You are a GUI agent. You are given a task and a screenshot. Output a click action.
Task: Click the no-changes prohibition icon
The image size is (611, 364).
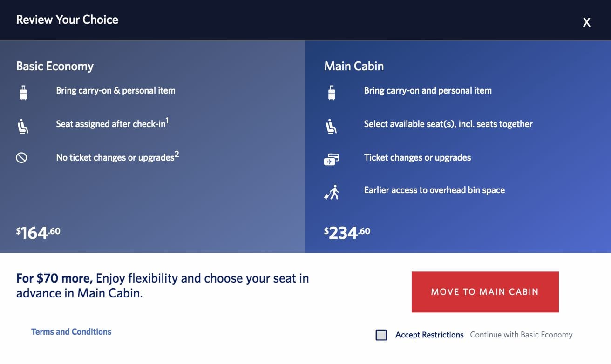click(x=22, y=157)
